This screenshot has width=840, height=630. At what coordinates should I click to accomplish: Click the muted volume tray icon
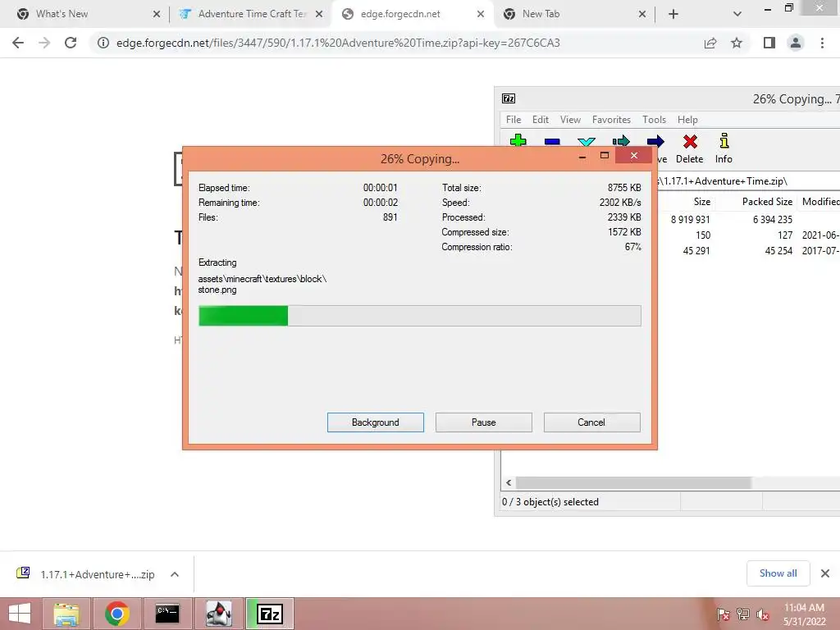point(762,615)
